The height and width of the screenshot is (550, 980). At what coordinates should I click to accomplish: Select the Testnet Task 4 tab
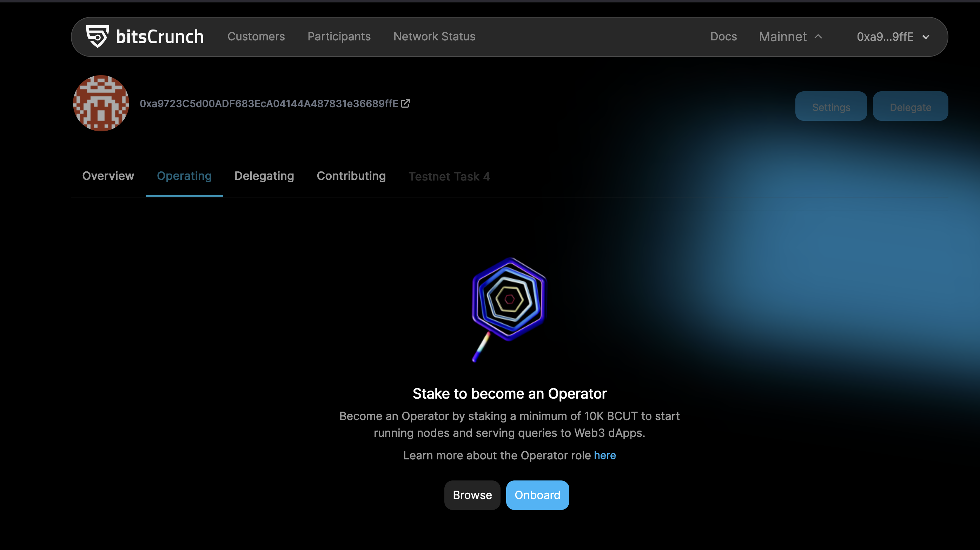pos(449,177)
